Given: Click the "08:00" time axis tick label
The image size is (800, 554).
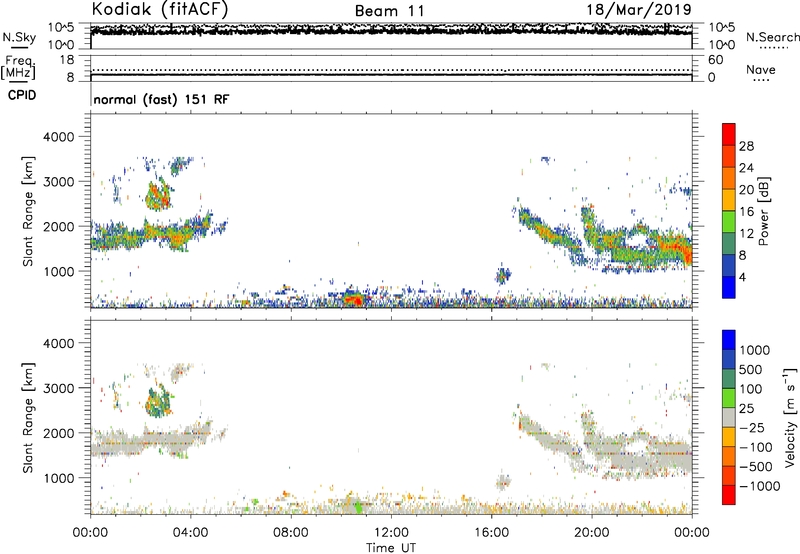Looking at the screenshot, I should pos(290,533).
